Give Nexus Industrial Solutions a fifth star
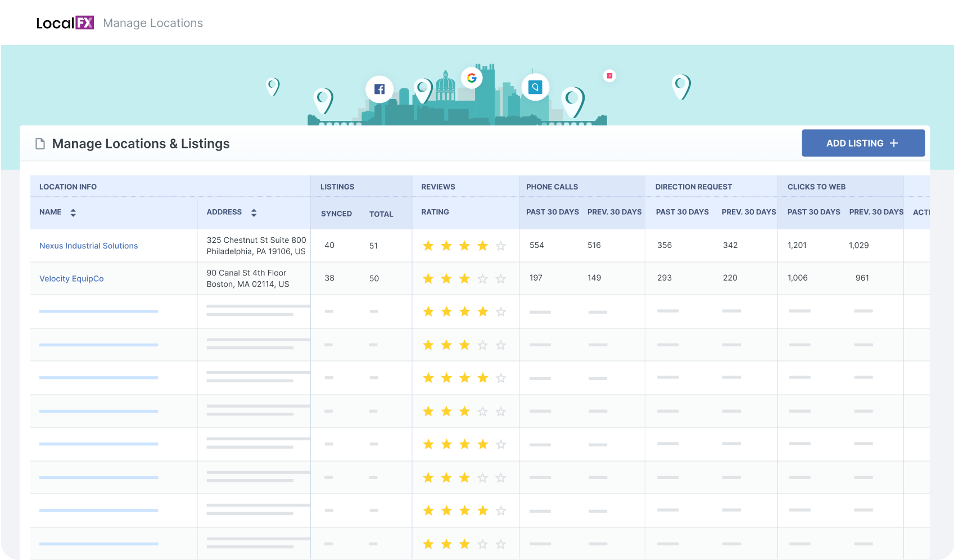 [x=500, y=245]
